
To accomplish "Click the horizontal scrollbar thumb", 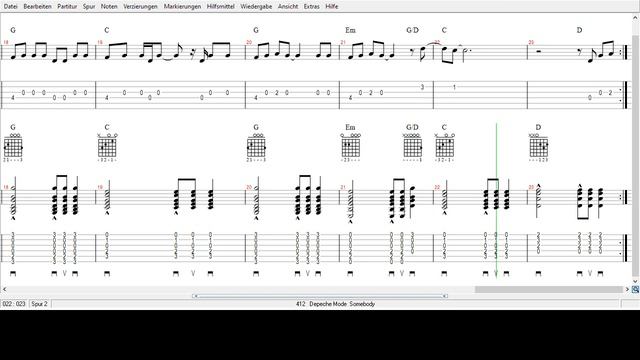I will (549, 289).
